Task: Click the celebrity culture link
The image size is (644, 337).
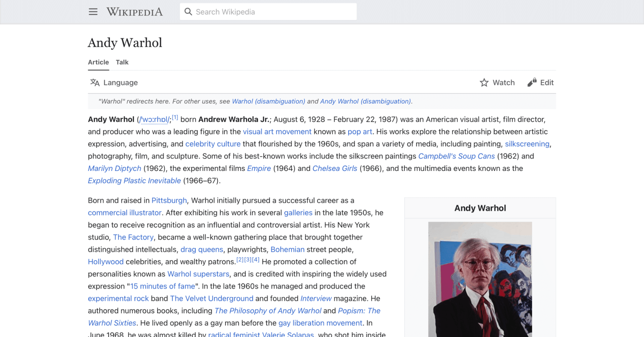Action: [213, 144]
